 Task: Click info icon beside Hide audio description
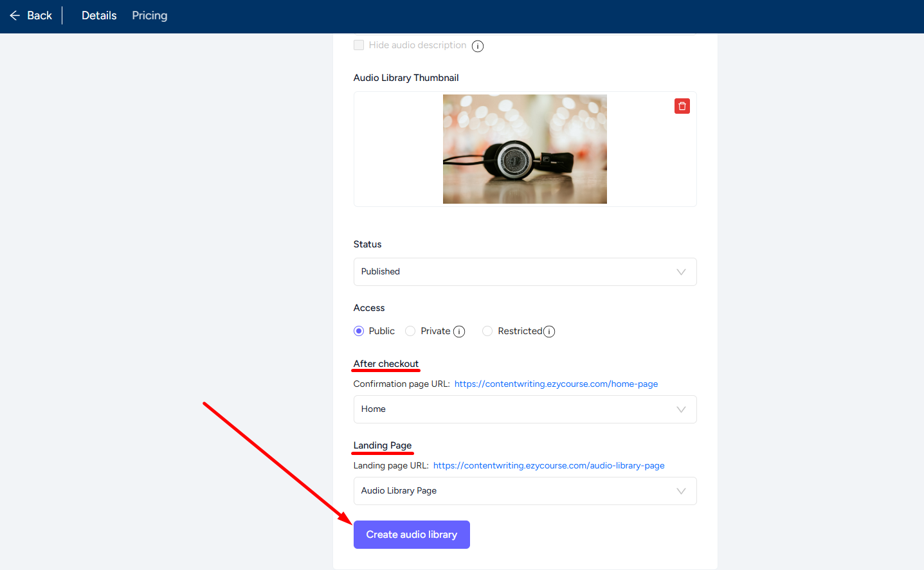pyautogui.click(x=478, y=46)
